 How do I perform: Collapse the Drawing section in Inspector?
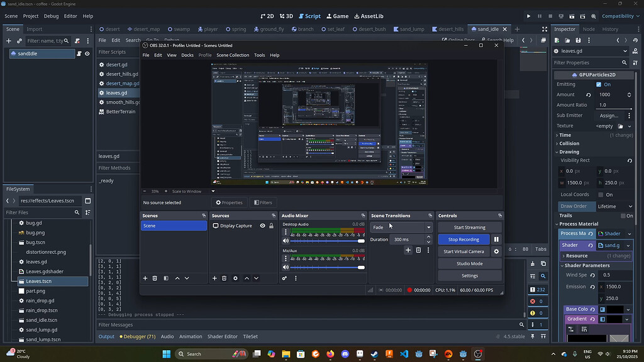point(569,152)
